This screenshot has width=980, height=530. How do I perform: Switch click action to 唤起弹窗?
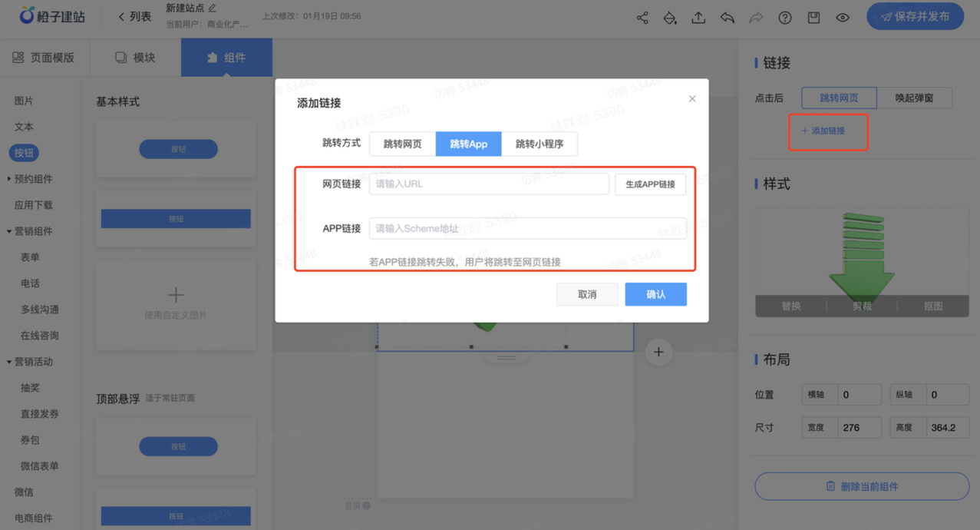click(916, 98)
